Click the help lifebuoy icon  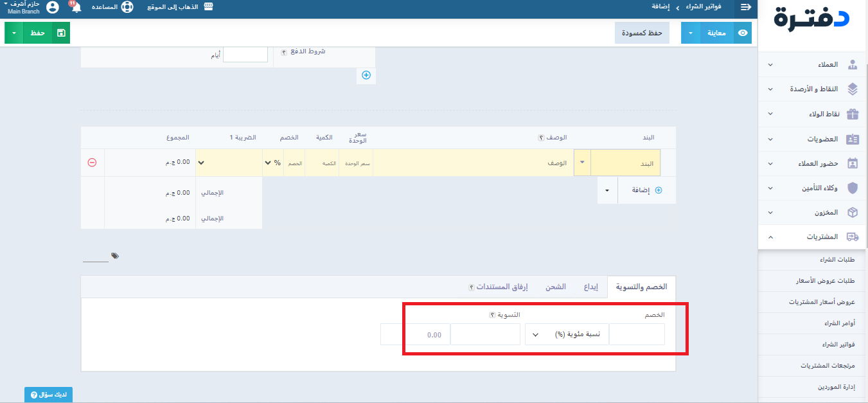(127, 7)
